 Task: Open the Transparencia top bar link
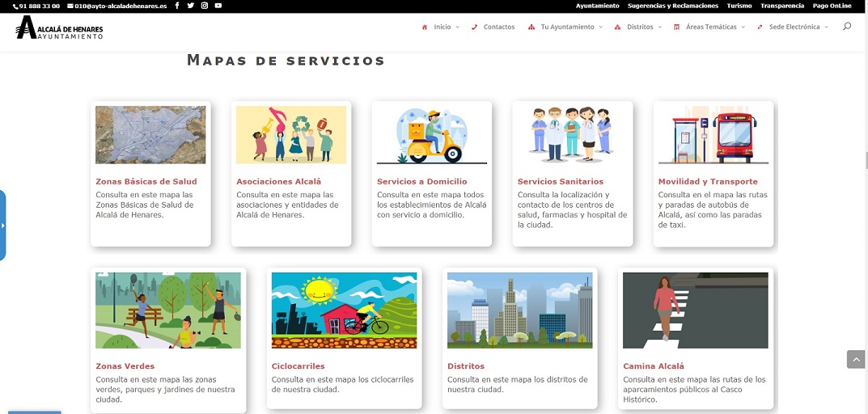[782, 6]
